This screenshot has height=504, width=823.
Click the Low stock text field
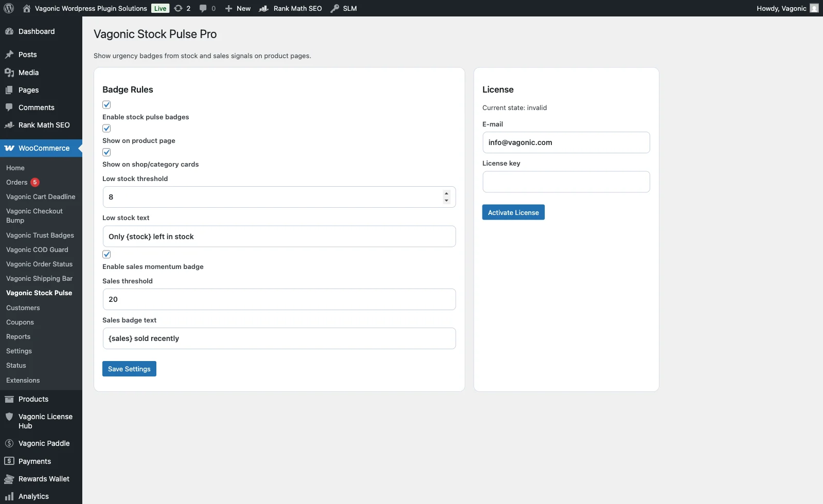tap(279, 237)
